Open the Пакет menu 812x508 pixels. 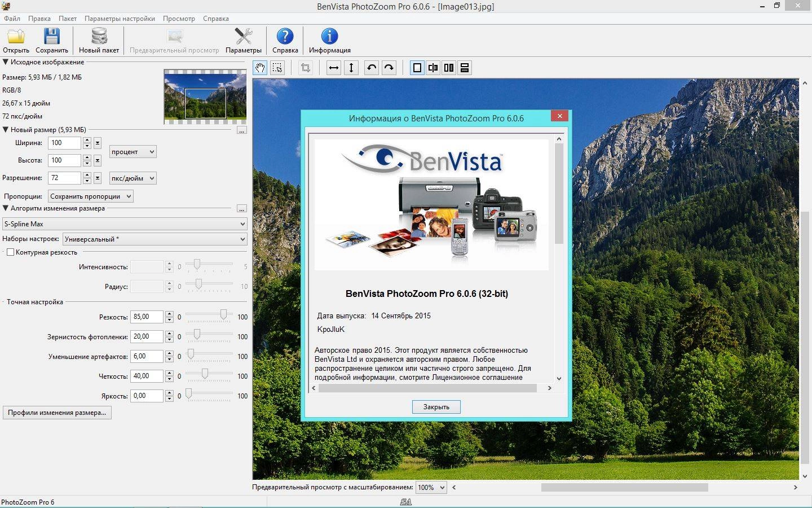tap(68, 19)
